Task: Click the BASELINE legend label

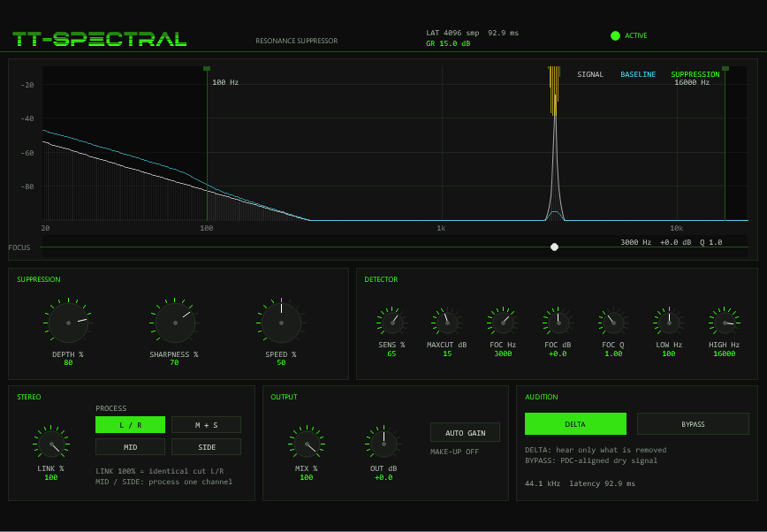Action: coord(638,74)
